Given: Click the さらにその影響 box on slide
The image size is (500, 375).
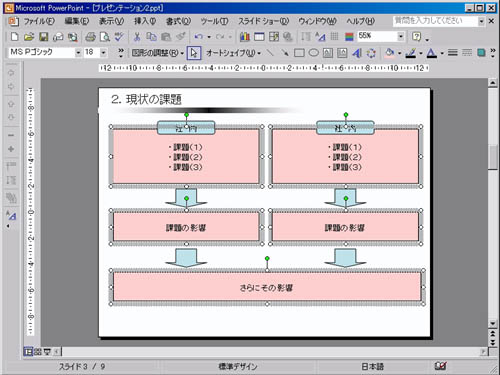Looking at the screenshot, I should click(267, 287).
